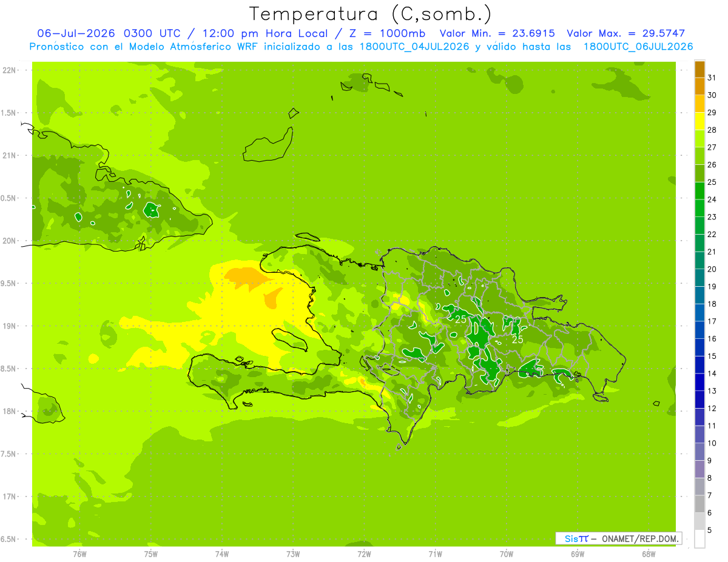Click the '70W' longitude label
Viewport: 728px width, 562px height.
pyautogui.click(x=507, y=554)
